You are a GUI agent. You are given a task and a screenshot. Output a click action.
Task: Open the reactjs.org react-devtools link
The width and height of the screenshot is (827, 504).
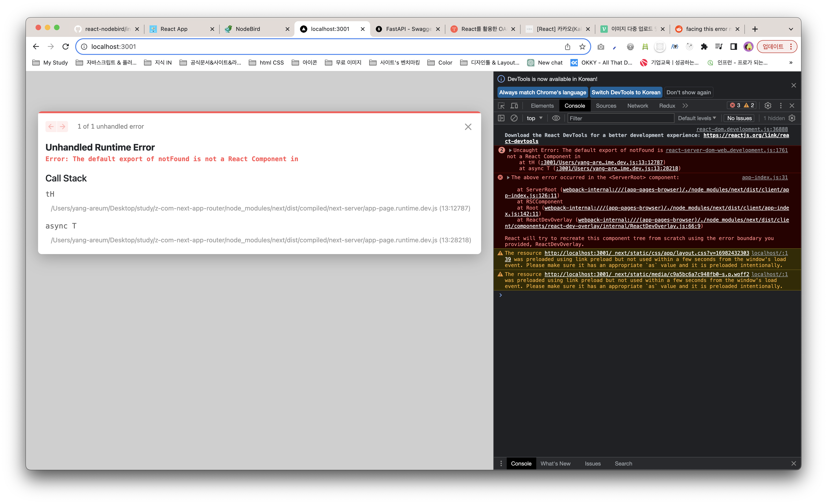[x=746, y=135]
